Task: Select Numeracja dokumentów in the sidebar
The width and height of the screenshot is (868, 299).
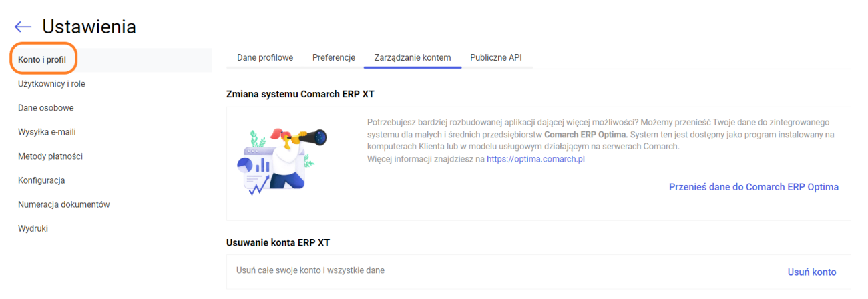Action: pos(63,204)
